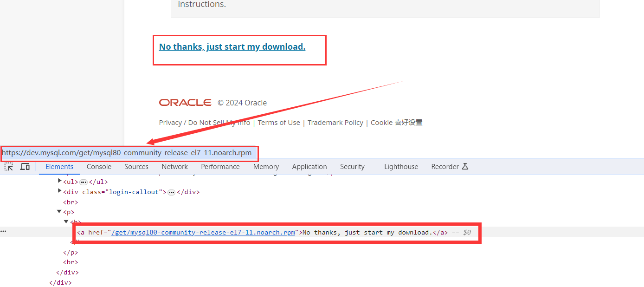
Task: Select the <br> node directly under login-callout div
Action: pos(71,202)
